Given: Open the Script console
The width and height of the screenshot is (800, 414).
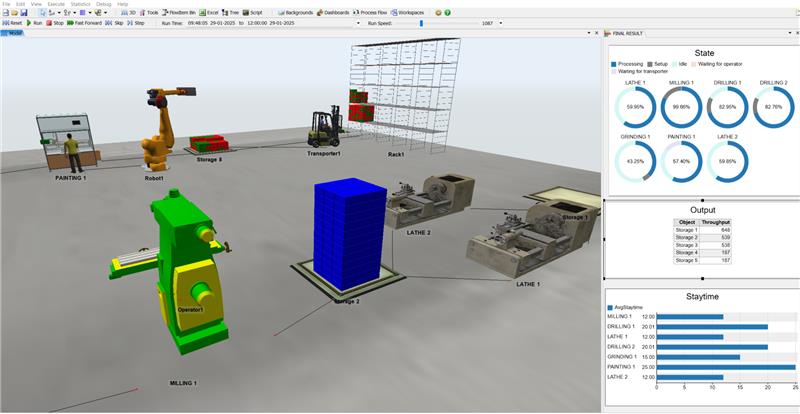Looking at the screenshot, I should pos(253,12).
